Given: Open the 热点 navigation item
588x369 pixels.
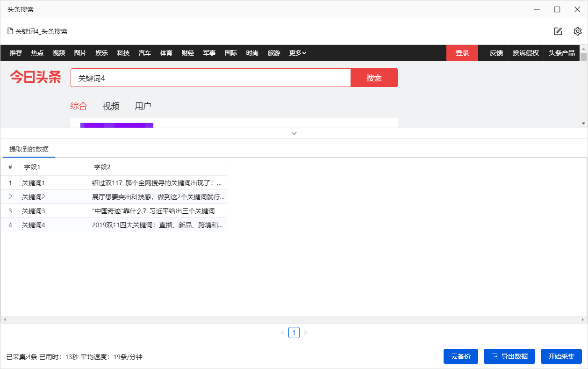Looking at the screenshot, I should [x=37, y=53].
